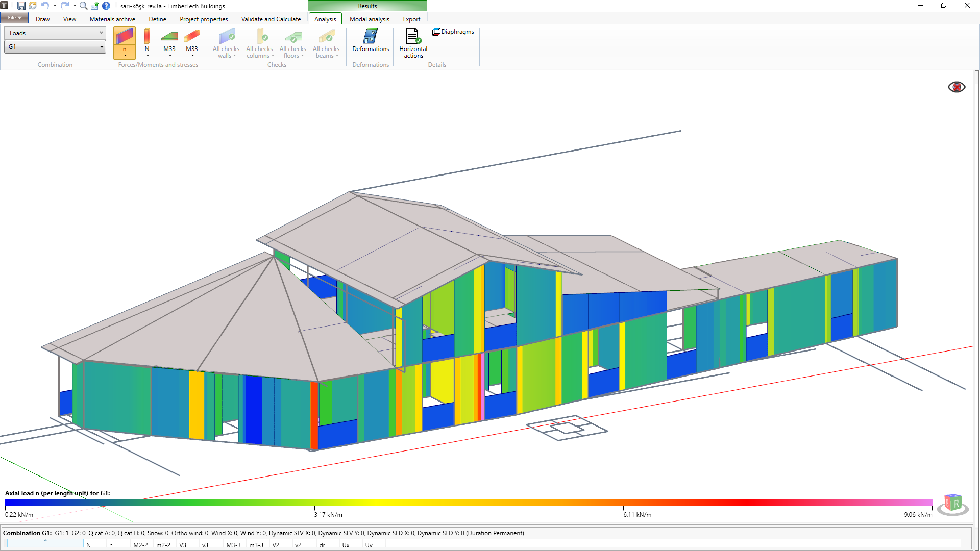Open the Deformations view
Viewport: 980px width, 551px height.
coord(371,41)
